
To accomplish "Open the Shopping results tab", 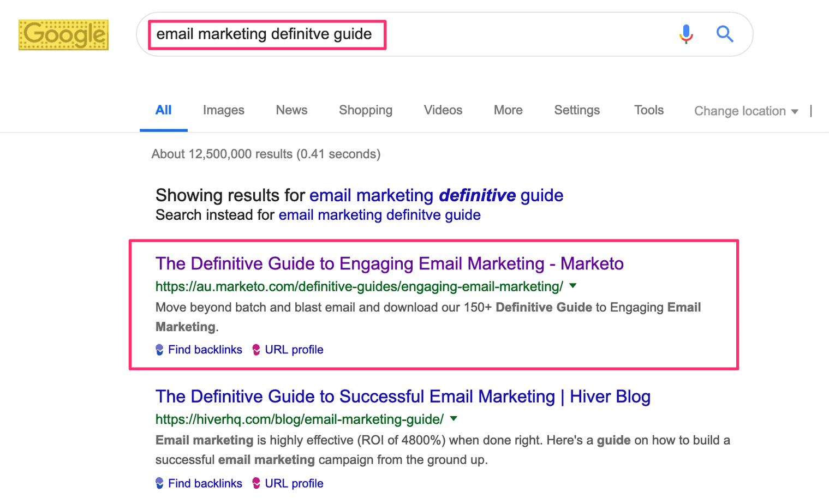I will 365,110.
